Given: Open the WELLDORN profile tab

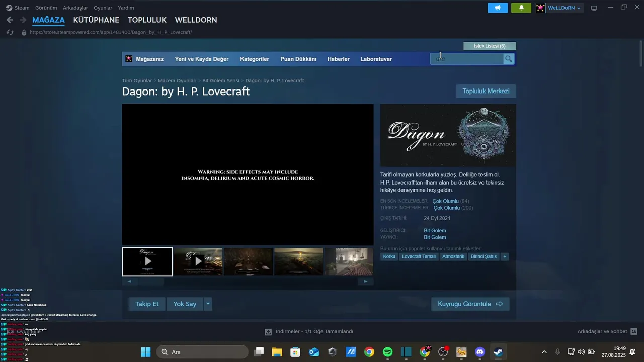Looking at the screenshot, I should (x=196, y=20).
